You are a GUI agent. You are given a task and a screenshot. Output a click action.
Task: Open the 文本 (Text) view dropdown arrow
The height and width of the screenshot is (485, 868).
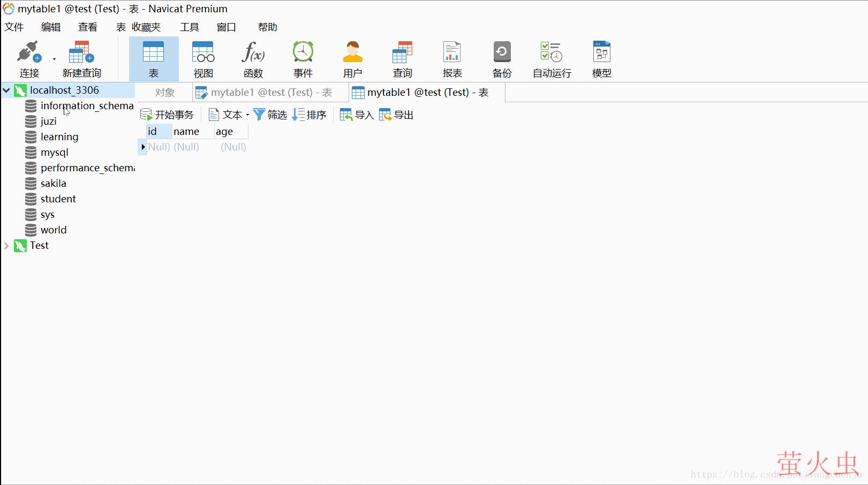[247, 114]
